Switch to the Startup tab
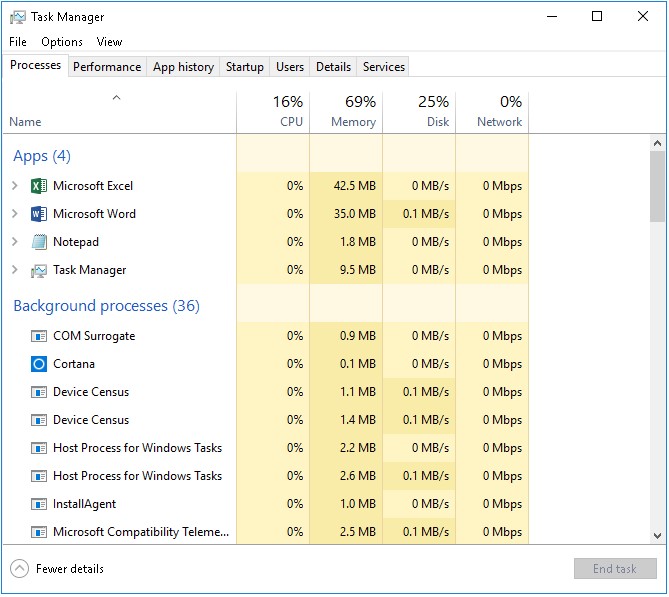 (x=245, y=67)
